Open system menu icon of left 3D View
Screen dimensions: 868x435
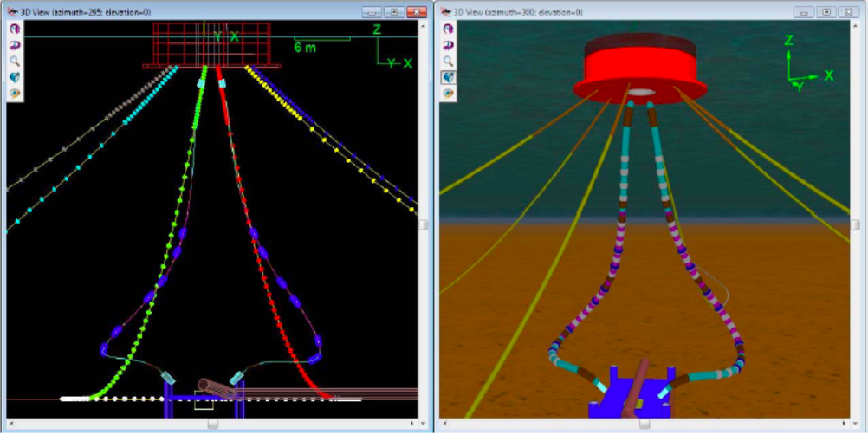point(11,12)
